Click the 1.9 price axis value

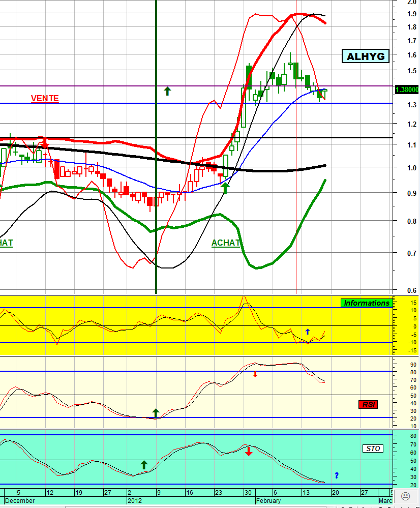tap(412, 14)
